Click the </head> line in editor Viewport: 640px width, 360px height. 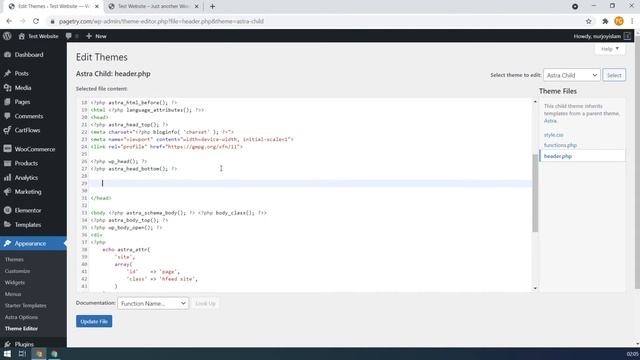click(x=101, y=198)
